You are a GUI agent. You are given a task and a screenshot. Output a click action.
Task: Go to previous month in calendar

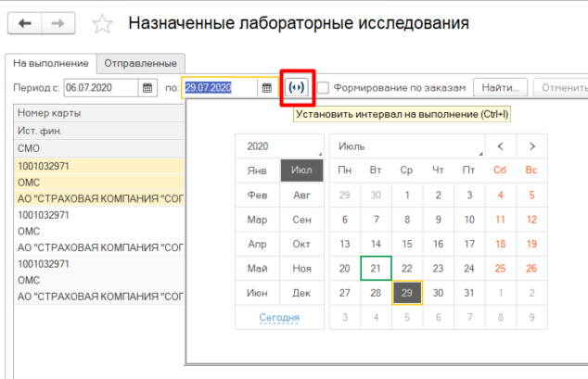[x=501, y=146]
